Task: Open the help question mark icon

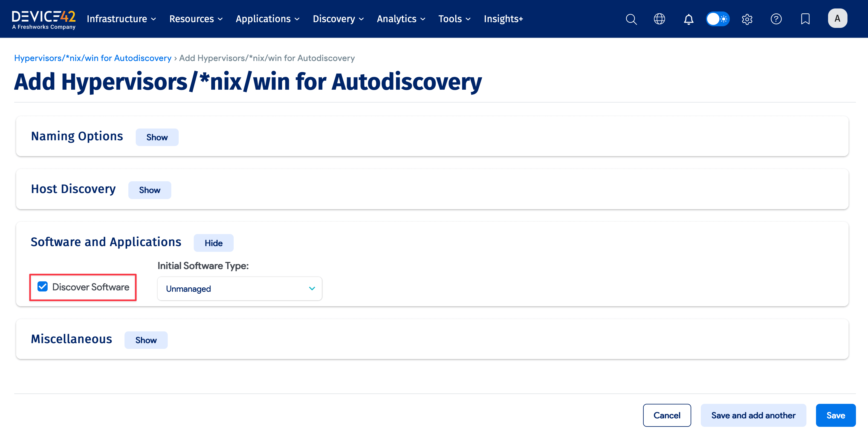Action: (776, 19)
